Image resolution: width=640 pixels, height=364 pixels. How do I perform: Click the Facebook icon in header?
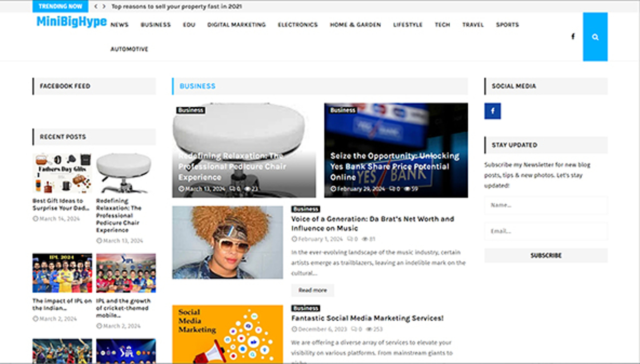573,36
